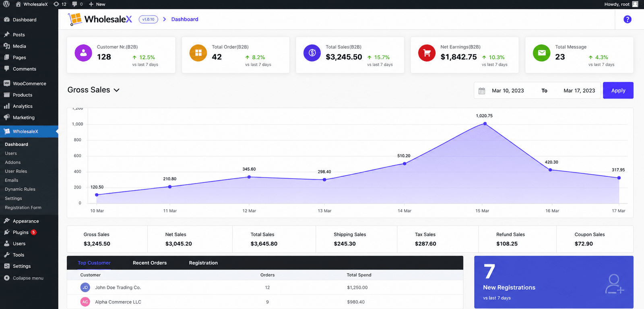Click the add-user icon on New Registrations card
The width and height of the screenshot is (644, 309).
[614, 284]
